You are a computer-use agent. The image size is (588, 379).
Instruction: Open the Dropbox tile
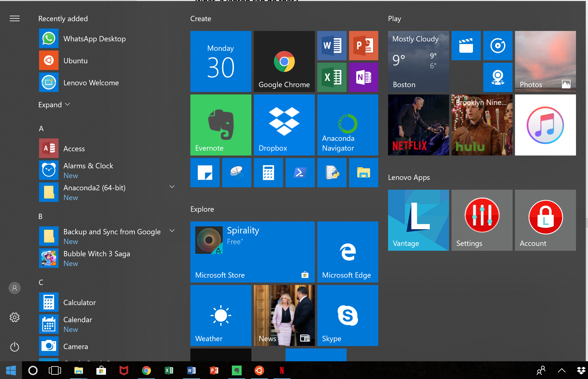[284, 125]
